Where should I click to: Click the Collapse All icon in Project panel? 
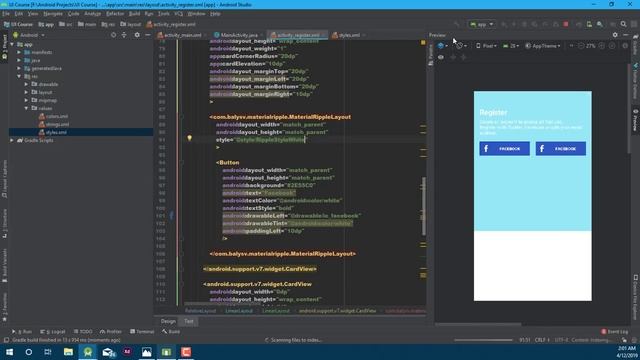click(124, 35)
